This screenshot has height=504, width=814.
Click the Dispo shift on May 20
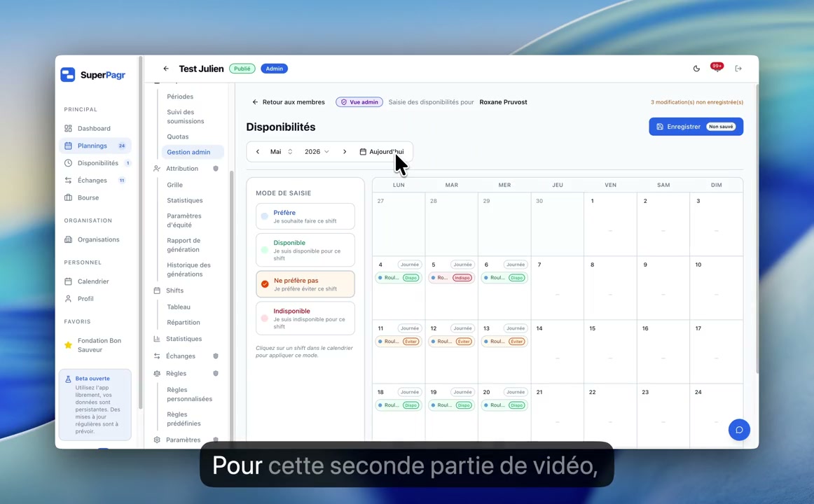504,405
